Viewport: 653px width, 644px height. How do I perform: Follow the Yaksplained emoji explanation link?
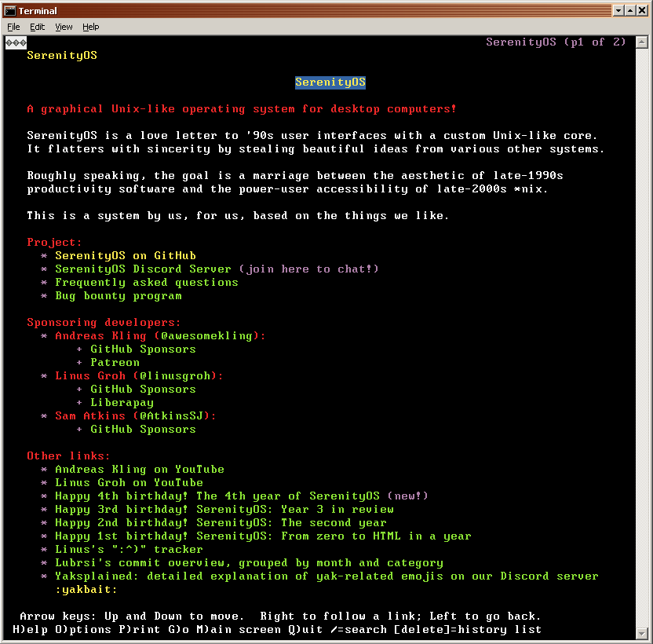point(326,576)
